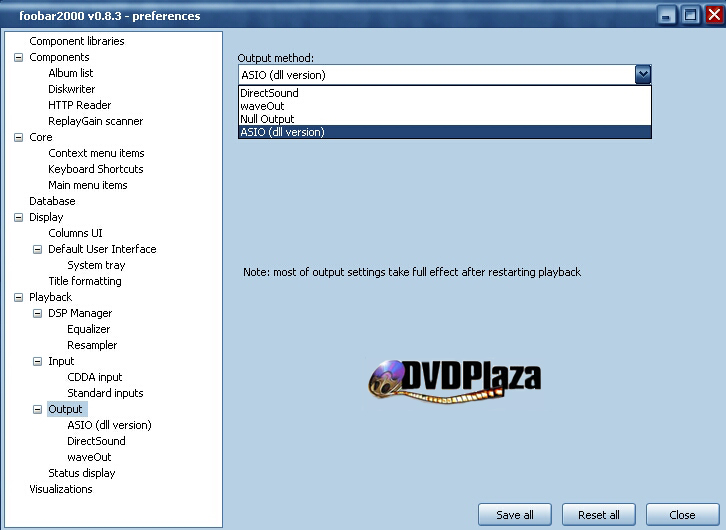This screenshot has height=530, width=726.
Task: Collapse the Default User Interface node
Action: (37, 249)
